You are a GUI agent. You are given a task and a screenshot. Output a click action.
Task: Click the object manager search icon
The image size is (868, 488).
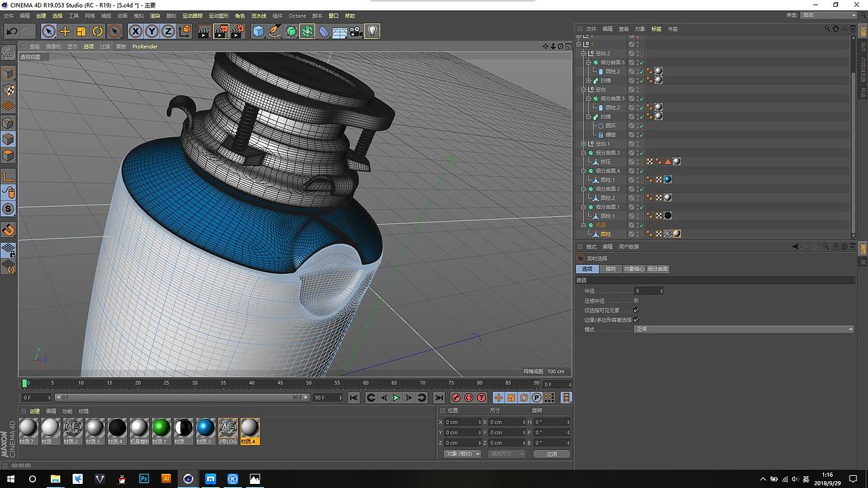827,28
